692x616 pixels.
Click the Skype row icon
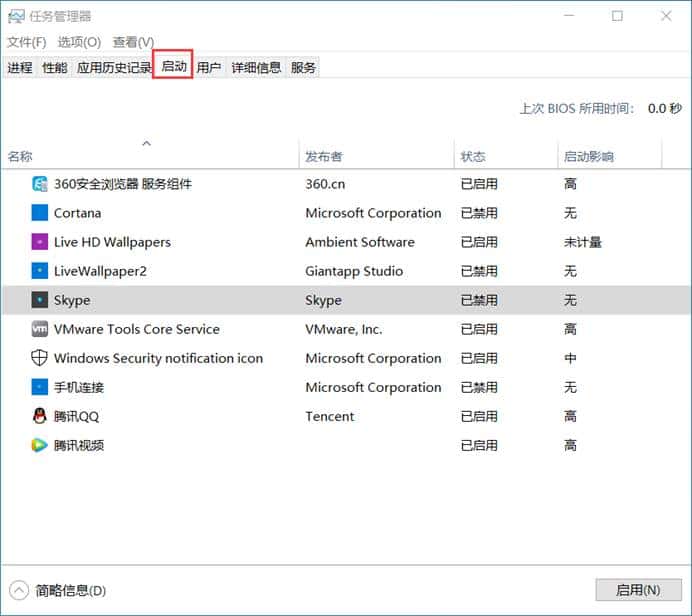tap(40, 300)
